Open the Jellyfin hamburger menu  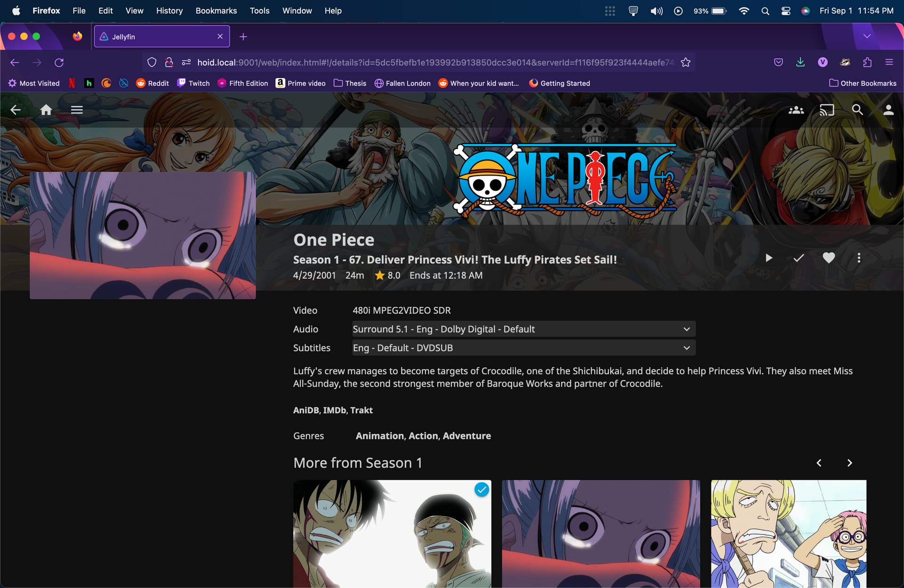coord(77,110)
